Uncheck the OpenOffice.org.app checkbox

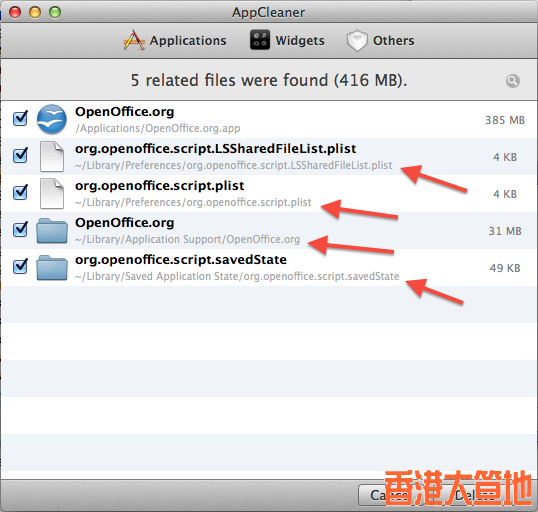(20, 118)
